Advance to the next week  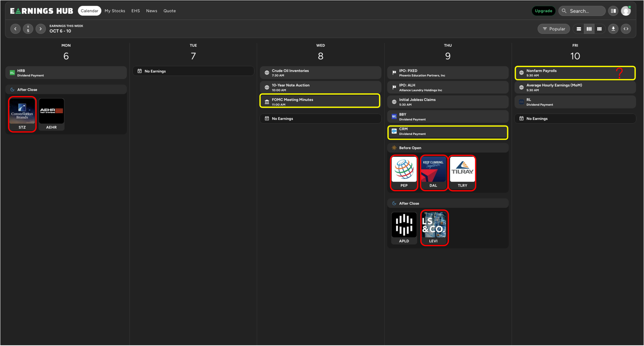[41, 29]
